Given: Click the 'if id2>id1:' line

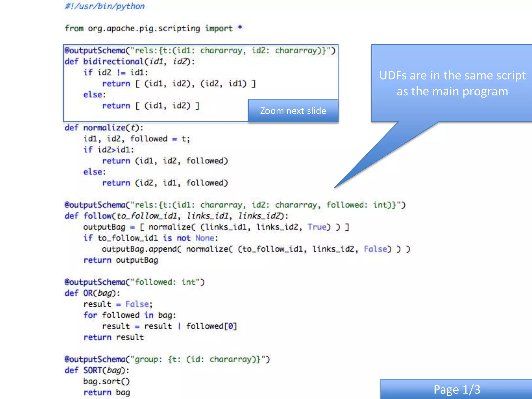Looking at the screenshot, I should 109,150.
